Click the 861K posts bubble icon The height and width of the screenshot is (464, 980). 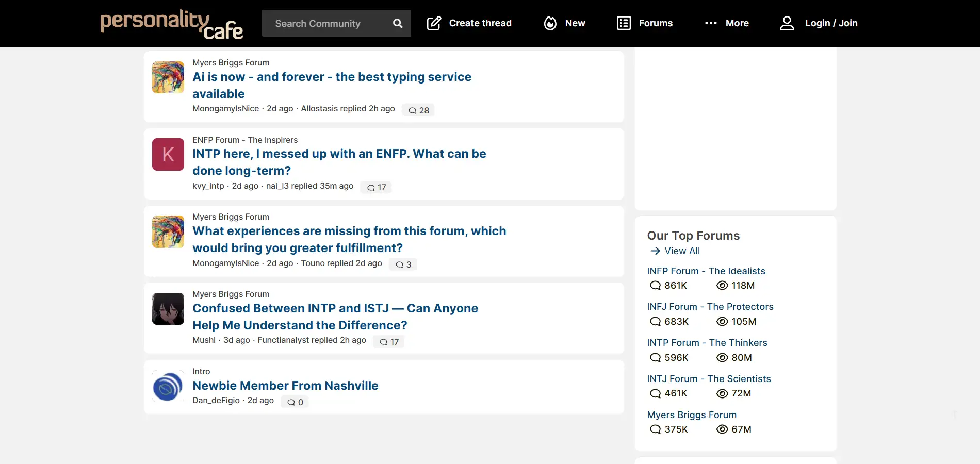[655, 286]
